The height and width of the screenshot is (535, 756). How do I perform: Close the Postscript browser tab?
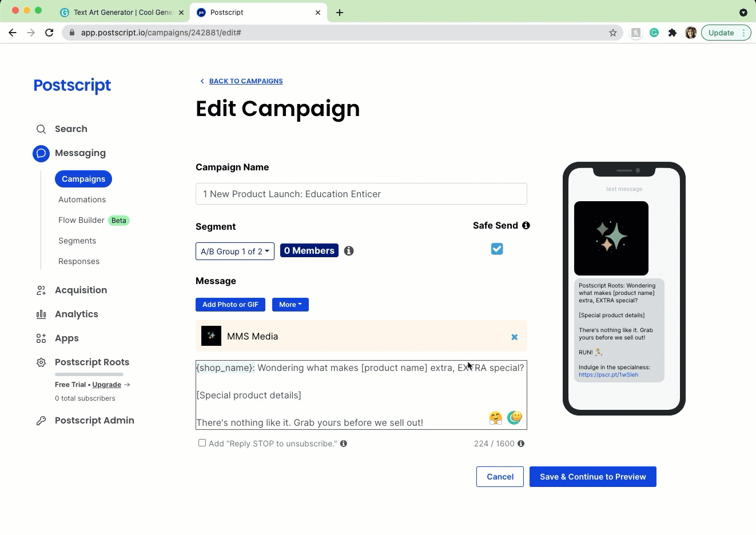[318, 13]
